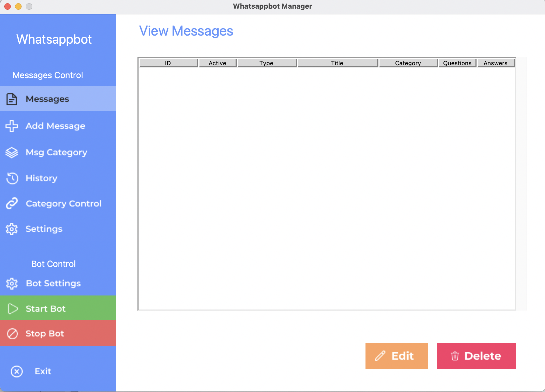
Task: Click the History clock icon
Action: [x=12, y=178]
